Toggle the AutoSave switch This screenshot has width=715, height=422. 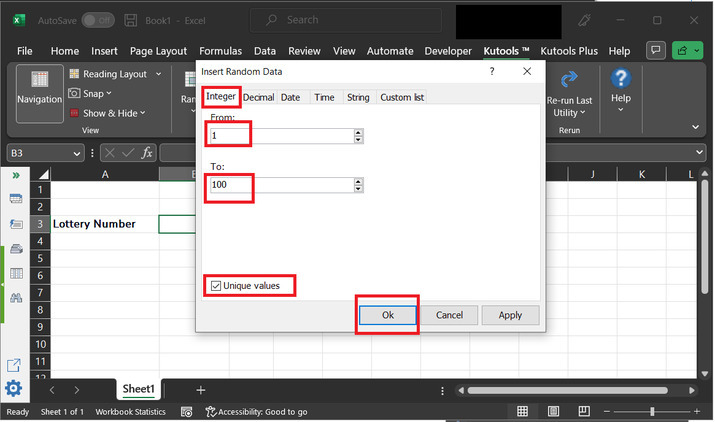pyautogui.click(x=97, y=20)
